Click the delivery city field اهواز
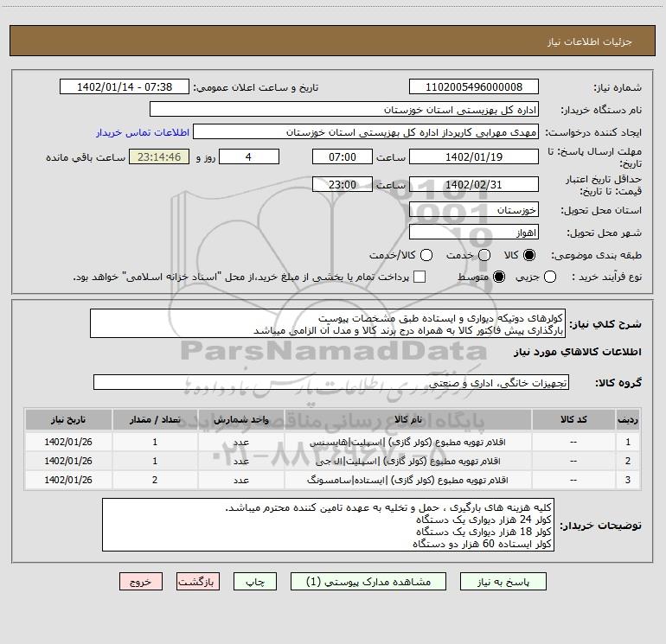 pos(474,233)
